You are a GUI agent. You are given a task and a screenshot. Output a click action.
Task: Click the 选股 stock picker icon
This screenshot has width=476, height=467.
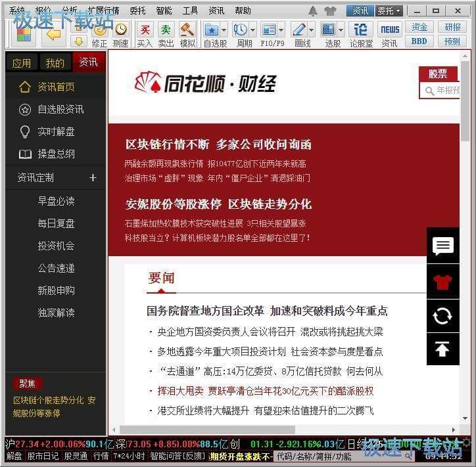click(x=329, y=30)
